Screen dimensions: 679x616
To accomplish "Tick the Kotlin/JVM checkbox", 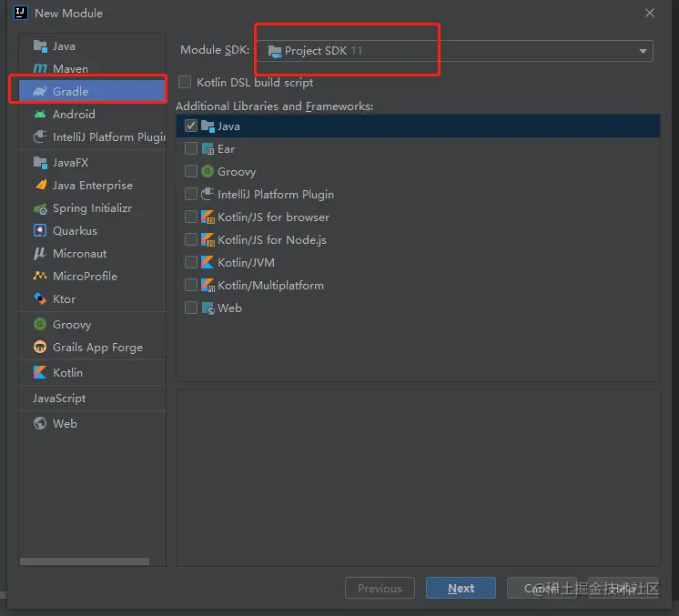I will (191, 262).
